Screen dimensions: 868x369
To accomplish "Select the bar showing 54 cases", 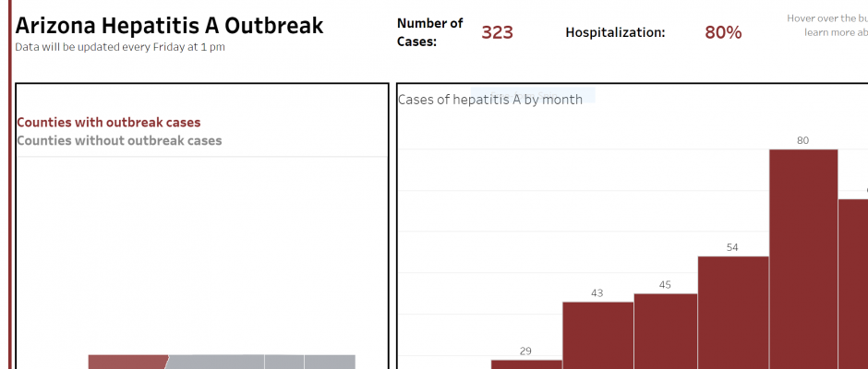I will [x=733, y=312].
